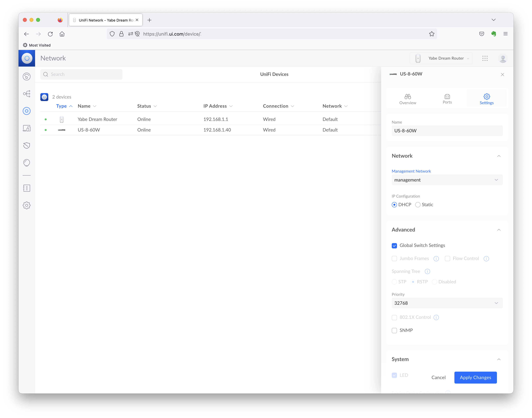Select Static IP configuration

(x=418, y=205)
